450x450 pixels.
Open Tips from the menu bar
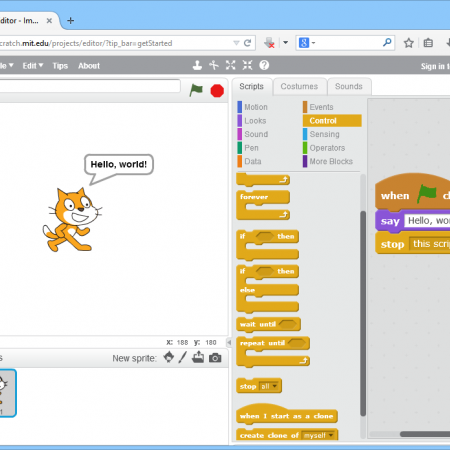click(60, 66)
